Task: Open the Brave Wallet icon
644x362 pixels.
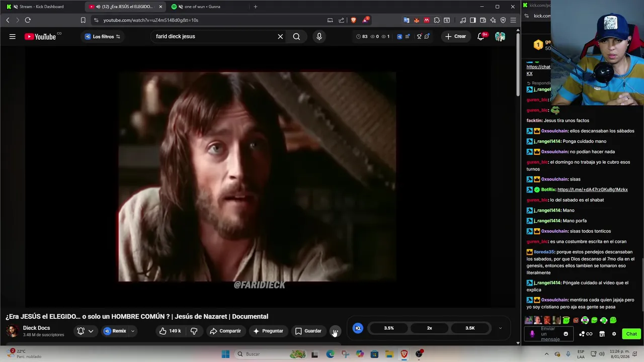Action: coord(483,20)
